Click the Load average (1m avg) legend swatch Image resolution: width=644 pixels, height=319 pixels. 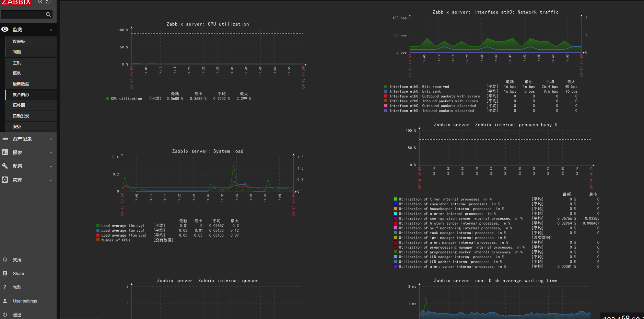98,226
